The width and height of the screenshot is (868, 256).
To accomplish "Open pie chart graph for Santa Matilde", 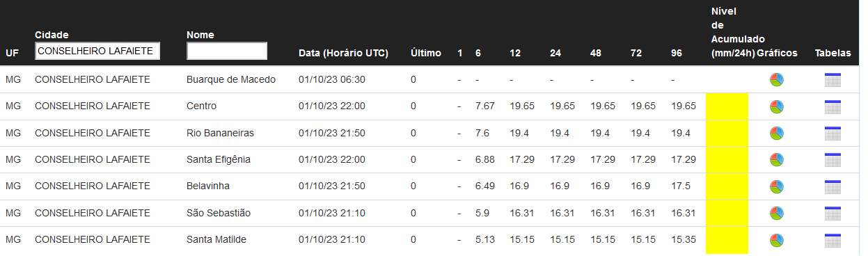I will (x=777, y=240).
